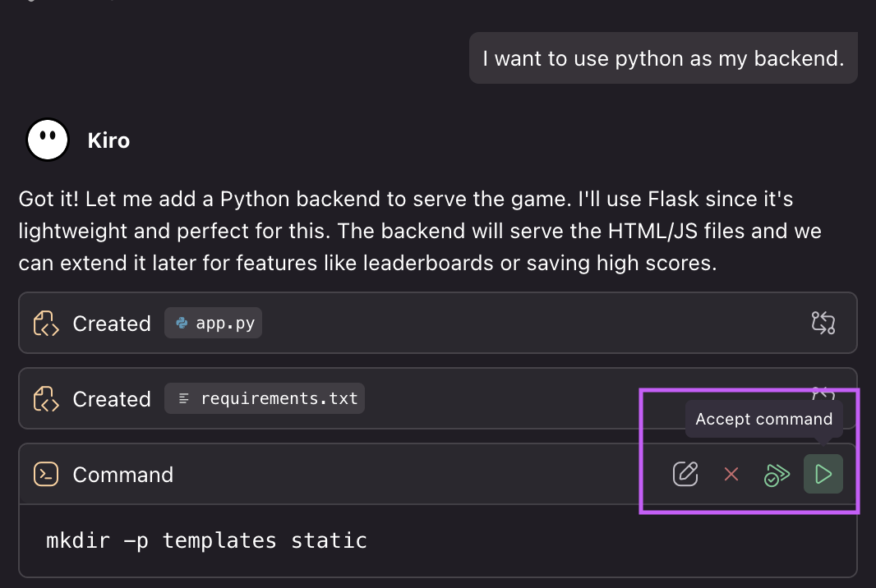The height and width of the screenshot is (588, 876).
Task: Click the Kiro ghost avatar
Action: [48, 140]
